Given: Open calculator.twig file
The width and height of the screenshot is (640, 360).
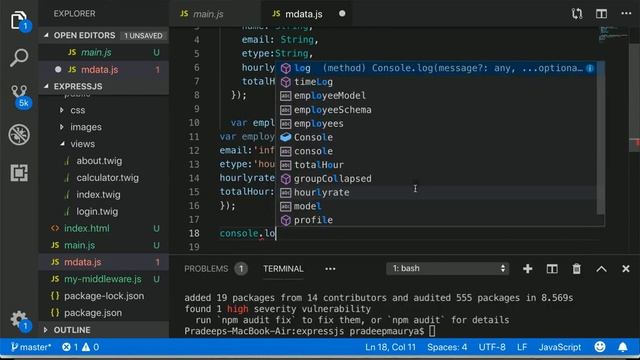Looking at the screenshot, I should pyautogui.click(x=104, y=178).
